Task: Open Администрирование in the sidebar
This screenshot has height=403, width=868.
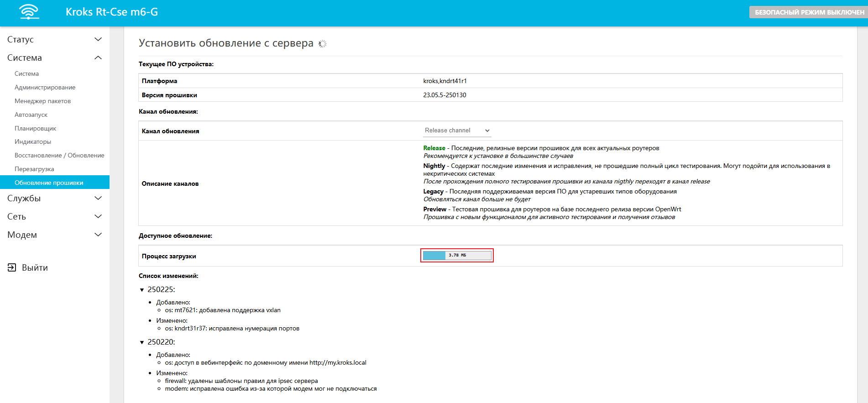Action: click(x=45, y=87)
